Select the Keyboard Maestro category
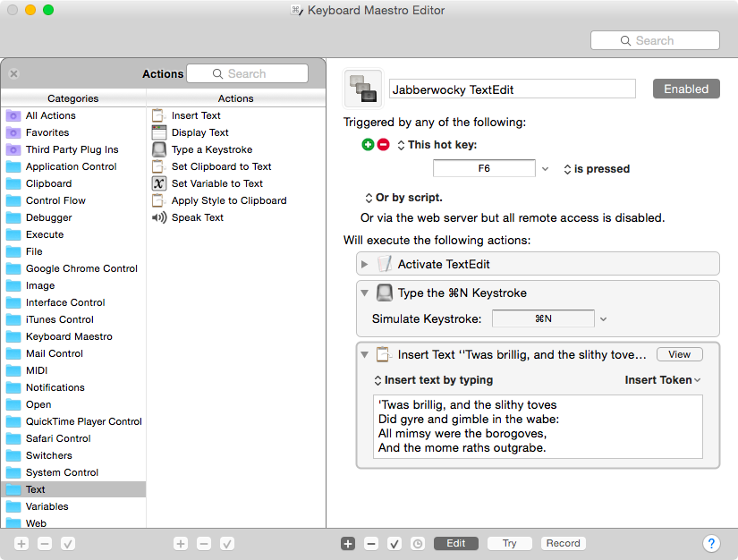 point(73,336)
